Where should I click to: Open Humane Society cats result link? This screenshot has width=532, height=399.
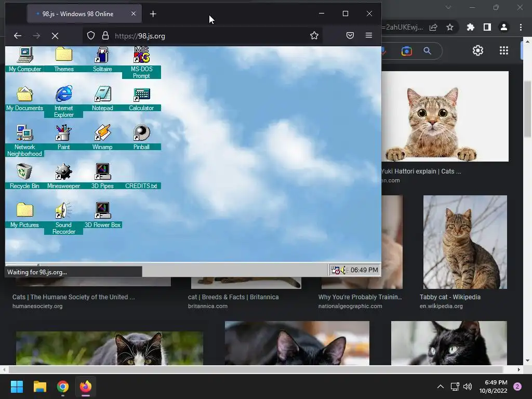click(74, 297)
